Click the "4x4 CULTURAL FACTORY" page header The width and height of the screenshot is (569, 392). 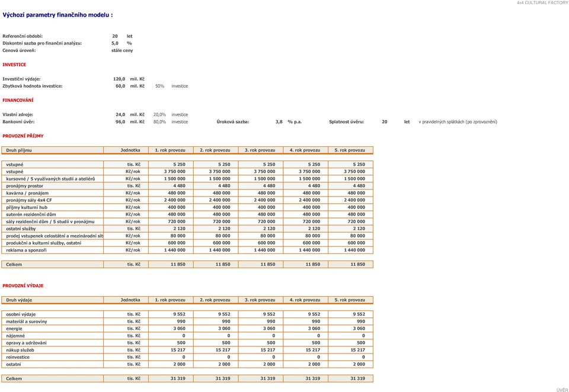pyautogui.click(x=542, y=2)
